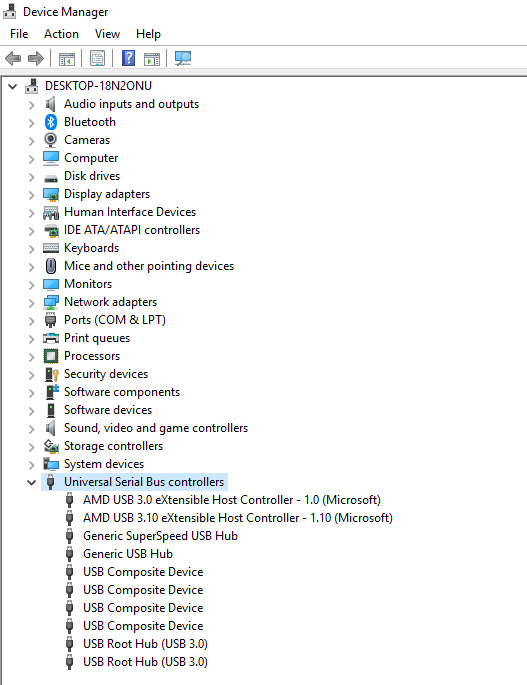Click the Human Interface Devices icon
This screenshot has height=685, width=527.
pyautogui.click(x=51, y=212)
